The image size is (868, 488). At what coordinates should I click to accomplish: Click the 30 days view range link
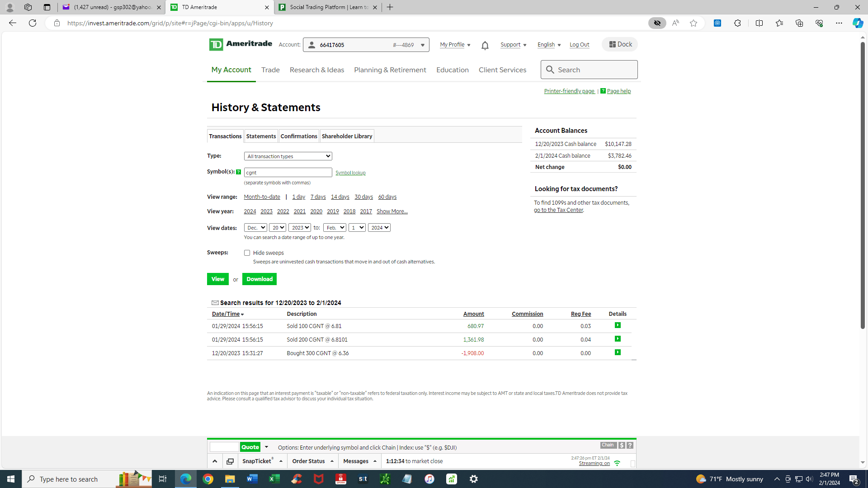click(x=363, y=197)
